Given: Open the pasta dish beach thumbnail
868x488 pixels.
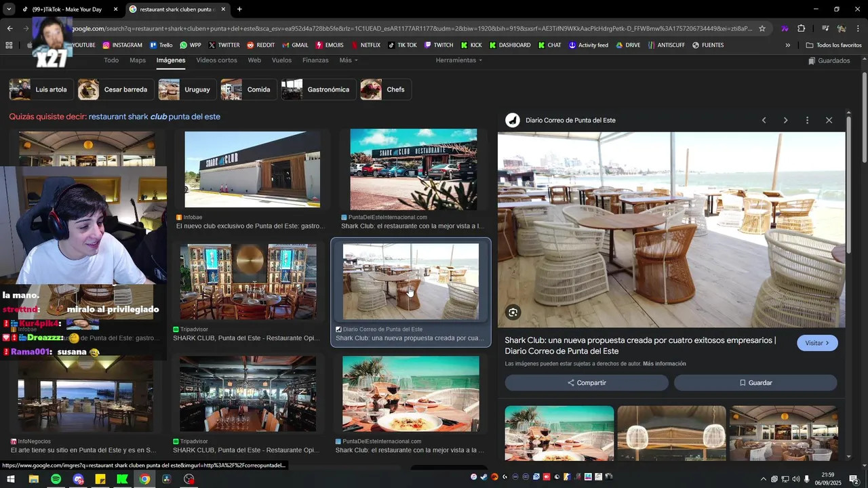Looking at the screenshot, I should click(x=411, y=394).
